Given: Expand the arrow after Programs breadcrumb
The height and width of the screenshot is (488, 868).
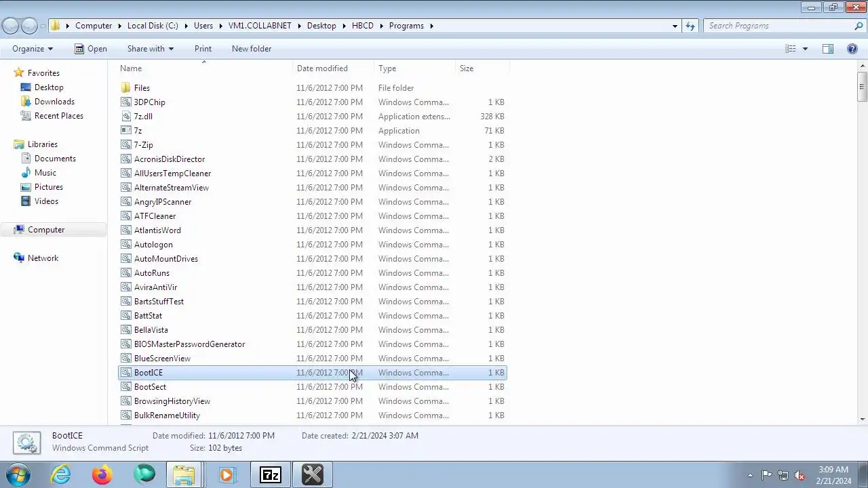Looking at the screenshot, I should pos(431,26).
